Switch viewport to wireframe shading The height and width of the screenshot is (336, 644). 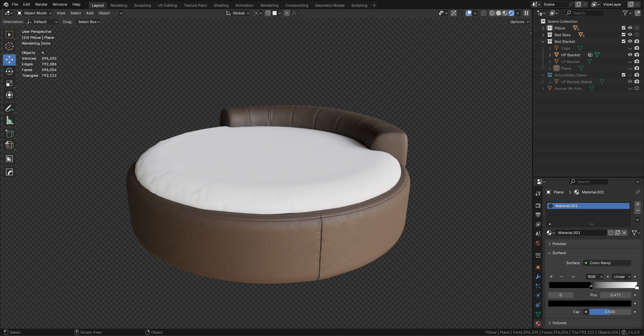tap(492, 13)
